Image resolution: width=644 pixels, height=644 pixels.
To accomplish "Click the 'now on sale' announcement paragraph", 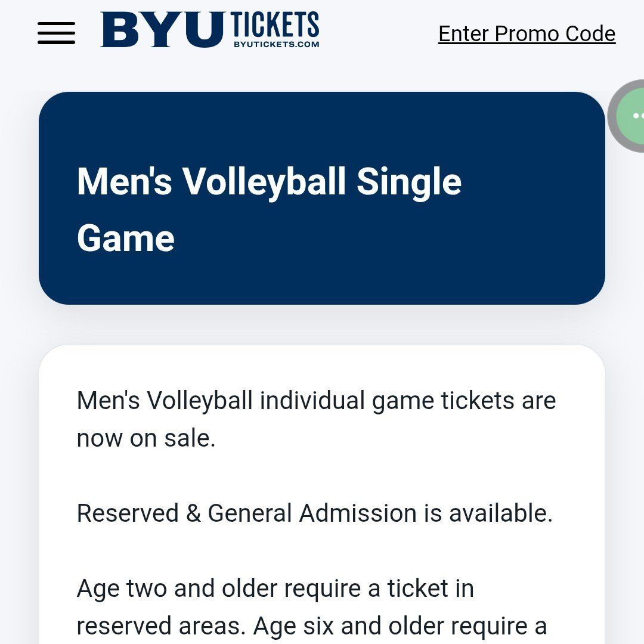I will click(315, 417).
